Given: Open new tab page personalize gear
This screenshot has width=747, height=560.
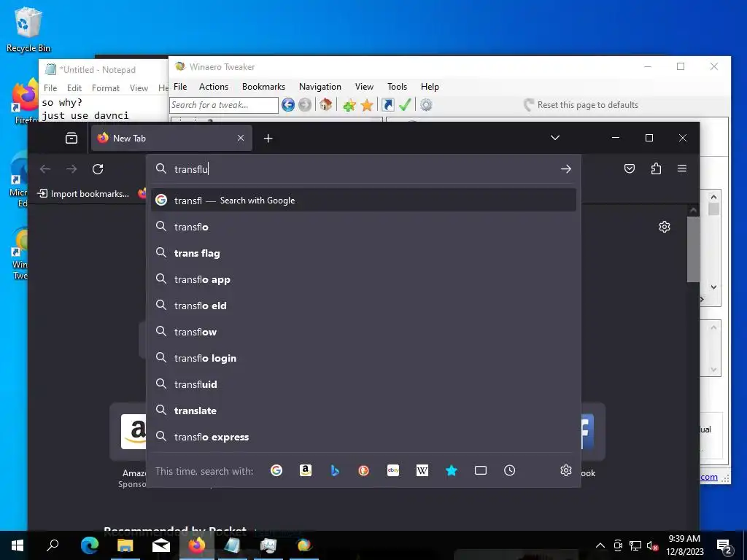Looking at the screenshot, I should pos(665,227).
